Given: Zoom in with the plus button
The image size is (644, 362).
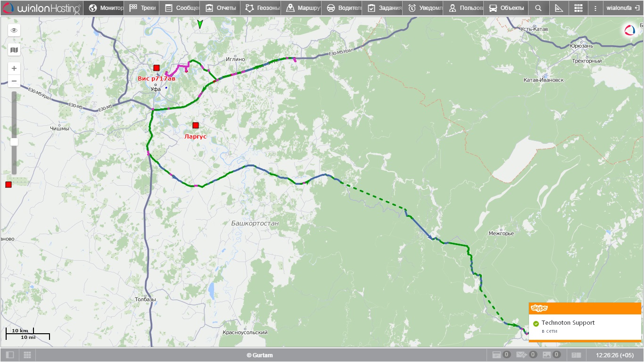Looking at the screenshot, I should pyautogui.click(x=14, y=68).
